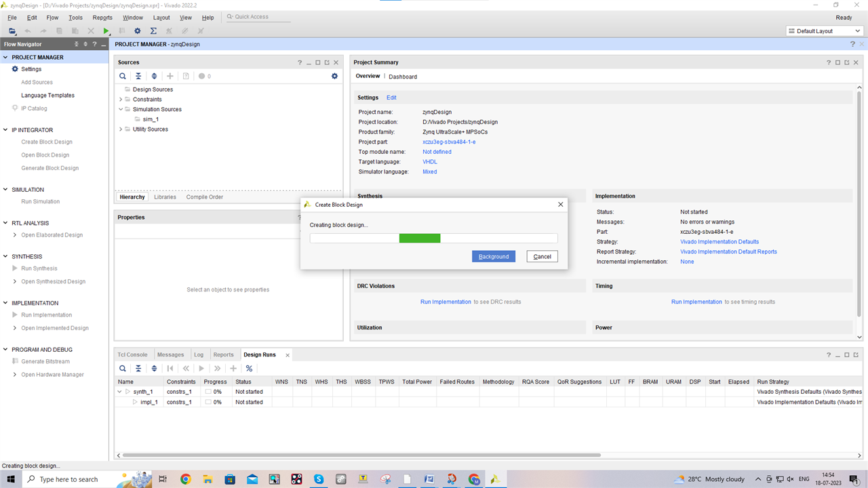This screenshot has height=488, width=868.
Task: Open Default Layout dropdown
Action: pyautogui.click(x=823, y=31)
